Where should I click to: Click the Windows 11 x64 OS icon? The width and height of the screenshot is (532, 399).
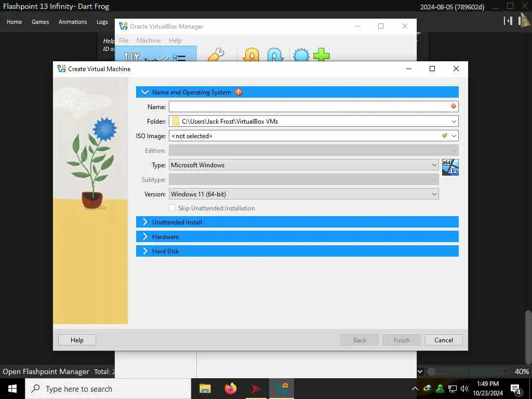click(450, 167)
